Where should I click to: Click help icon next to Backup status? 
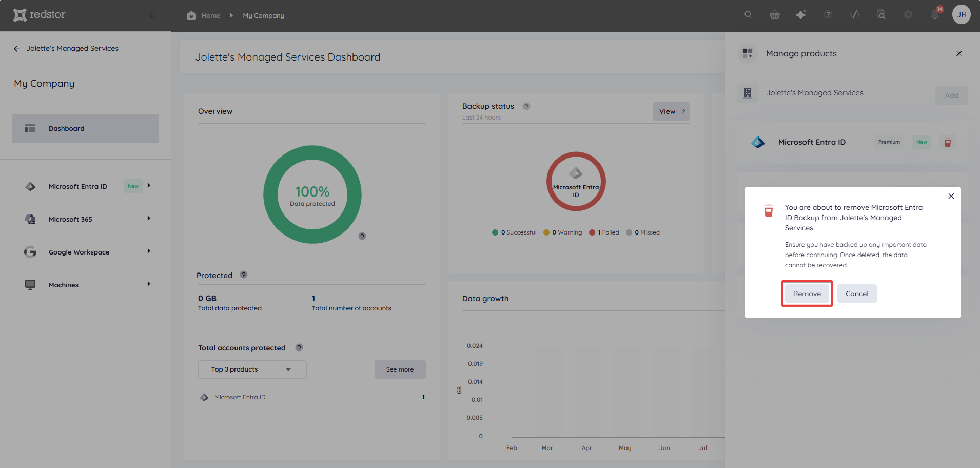pos(526,106)
